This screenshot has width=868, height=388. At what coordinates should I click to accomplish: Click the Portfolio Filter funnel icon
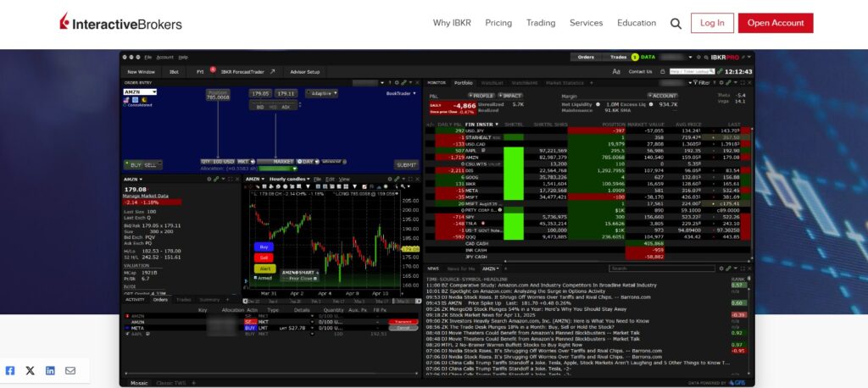[x=695, y=83]
